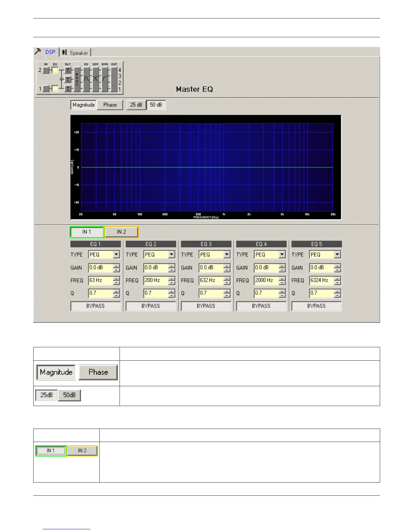Bypass the EQ 4 band

click(x=261, y=306)
